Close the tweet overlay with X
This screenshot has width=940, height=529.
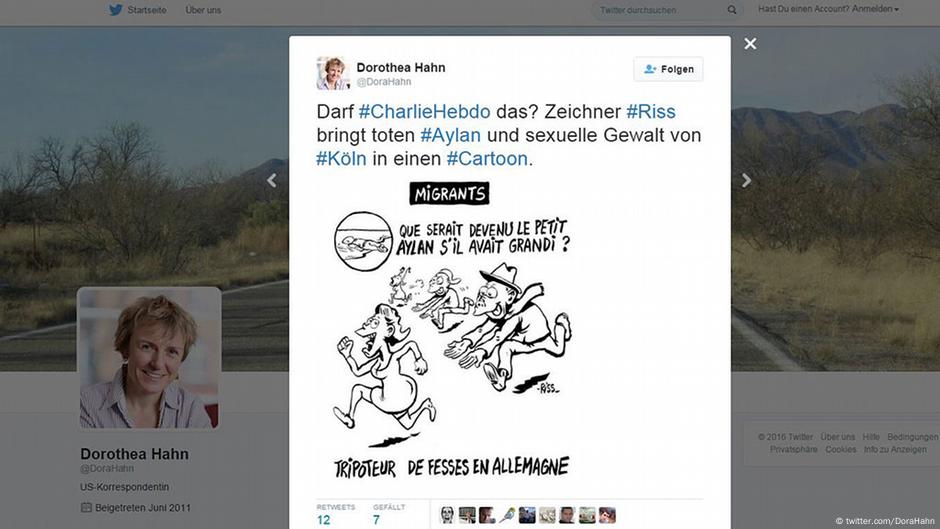click(x=750, y=44)
